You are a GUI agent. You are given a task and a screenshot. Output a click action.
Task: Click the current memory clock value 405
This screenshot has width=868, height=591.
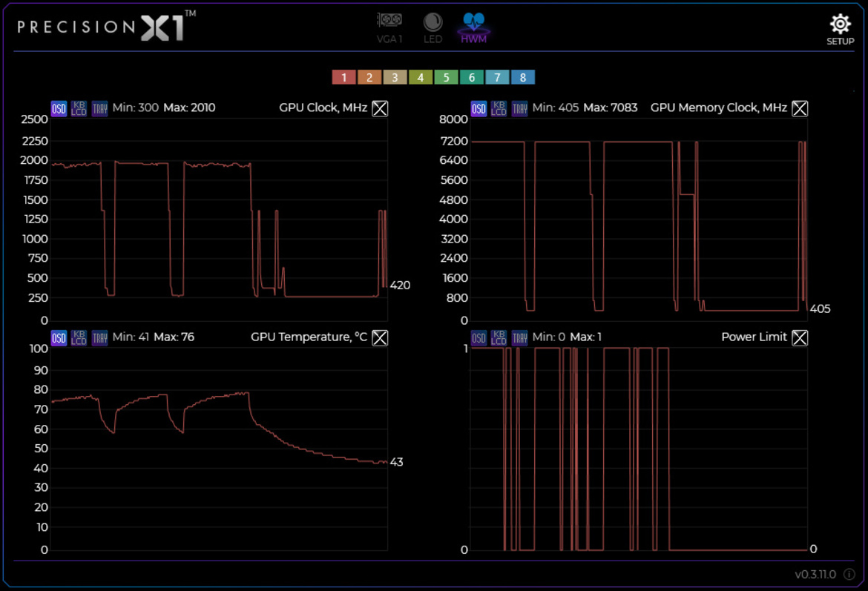(820, 308)
